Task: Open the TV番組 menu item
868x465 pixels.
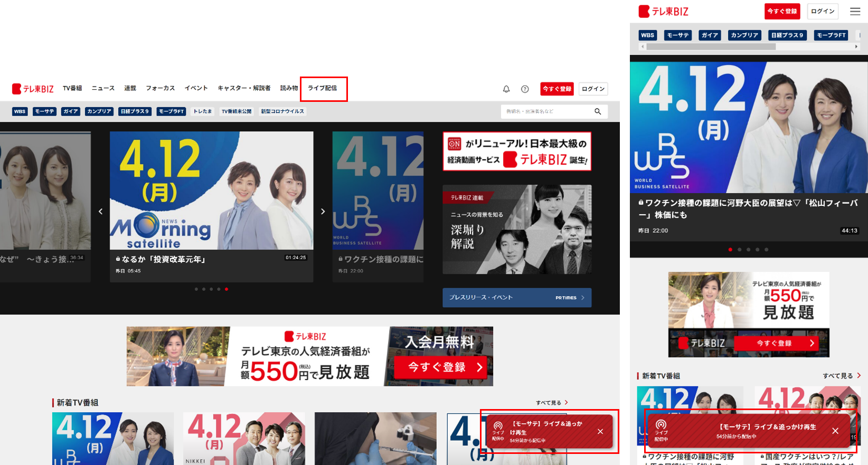Action: [72, 88]
